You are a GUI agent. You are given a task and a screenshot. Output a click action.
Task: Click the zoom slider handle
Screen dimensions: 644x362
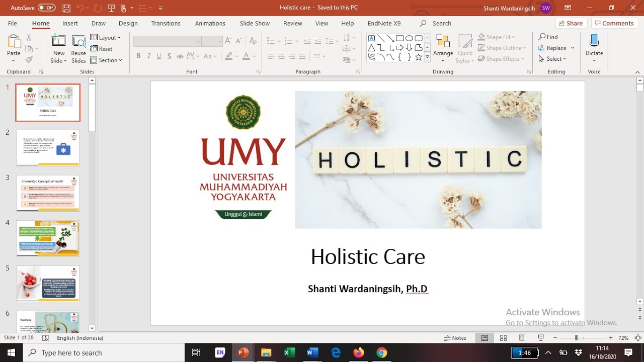point(576,338)
